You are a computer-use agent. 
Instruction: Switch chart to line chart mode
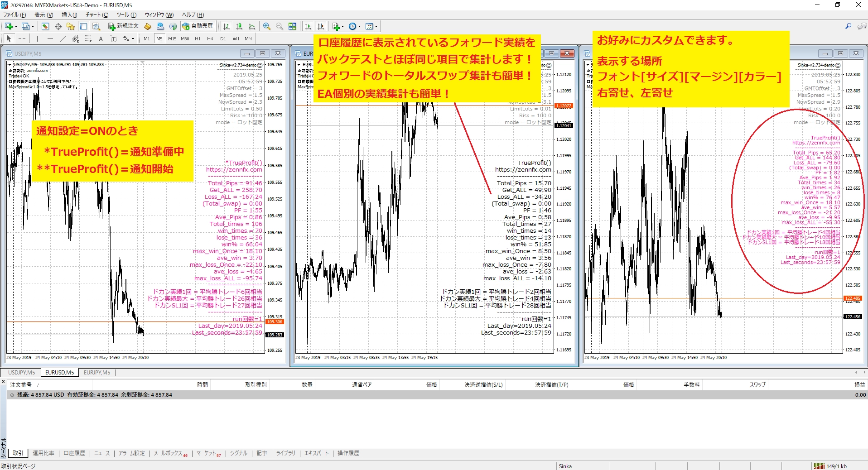point(252,26)
